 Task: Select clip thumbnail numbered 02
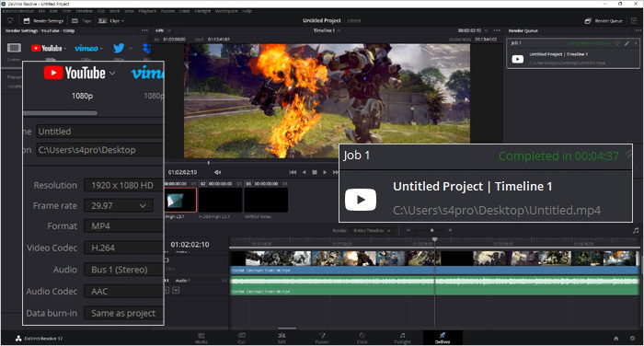(221, 200)
